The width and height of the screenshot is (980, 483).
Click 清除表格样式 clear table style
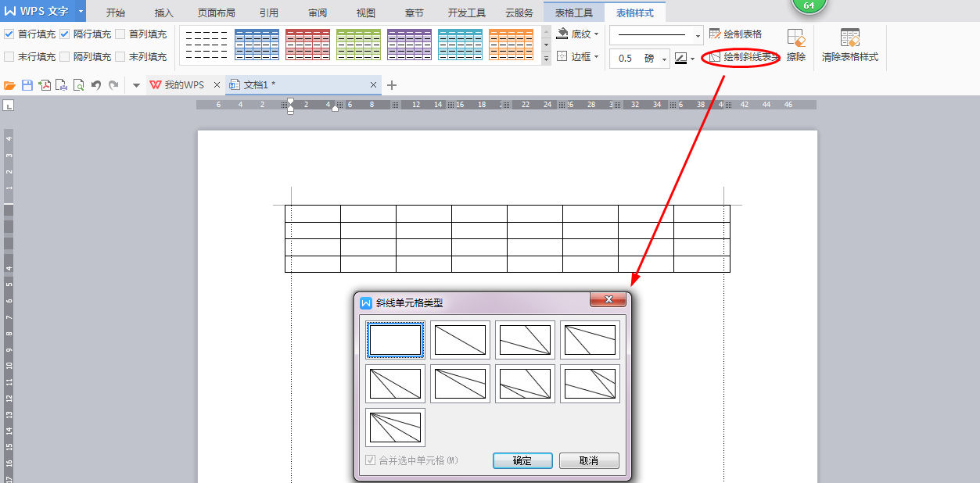point(850,46)
